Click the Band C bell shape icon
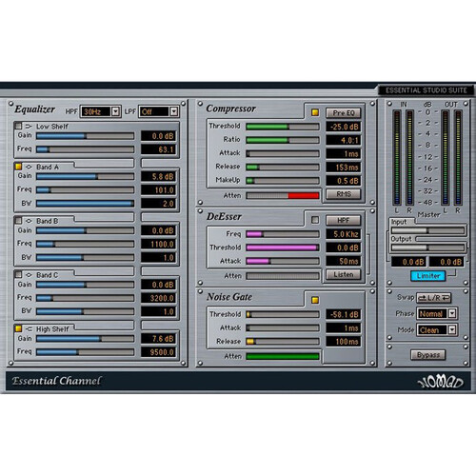The image size is (476, 476). click(x=29, y=274)
